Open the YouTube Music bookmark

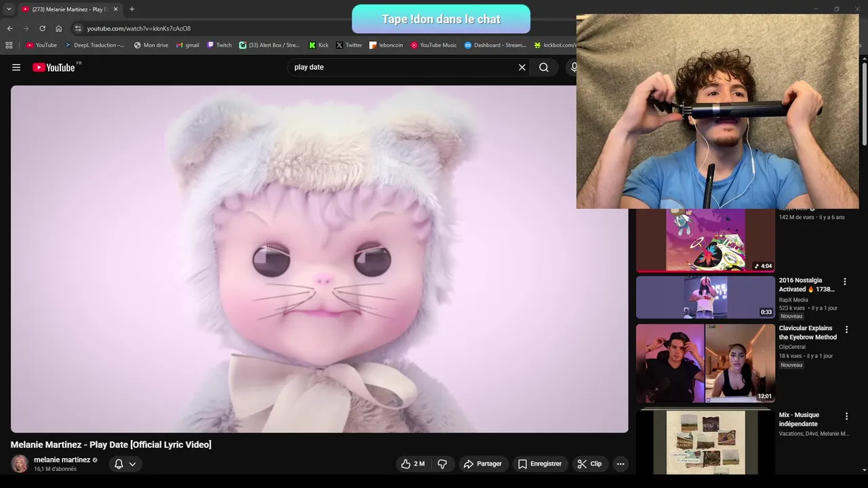434,45
